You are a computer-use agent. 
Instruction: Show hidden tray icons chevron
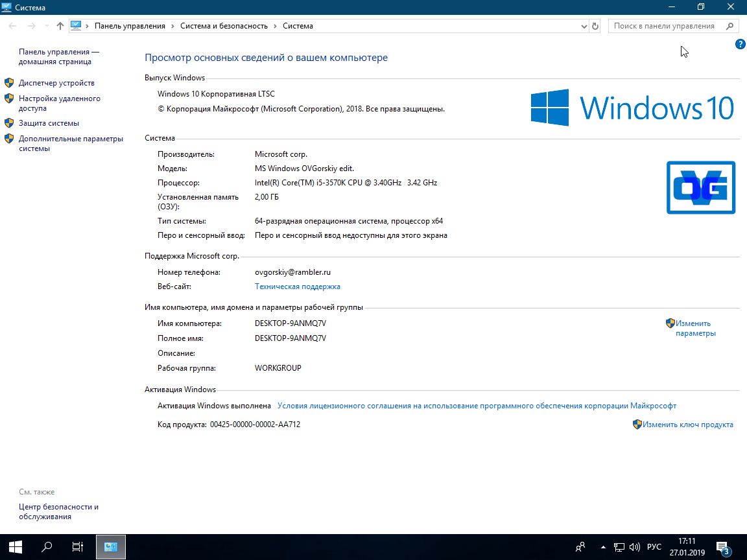[x=603, y=547]
